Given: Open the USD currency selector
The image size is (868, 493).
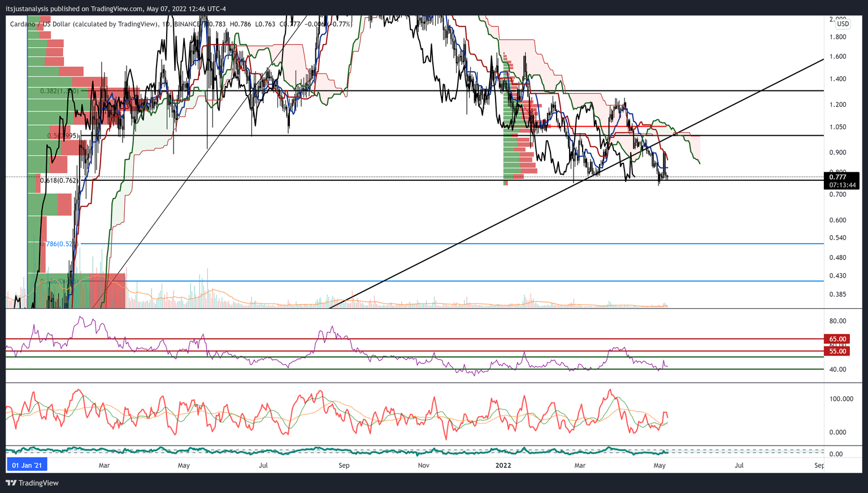Looking at the screenshot, I should 843,24.
